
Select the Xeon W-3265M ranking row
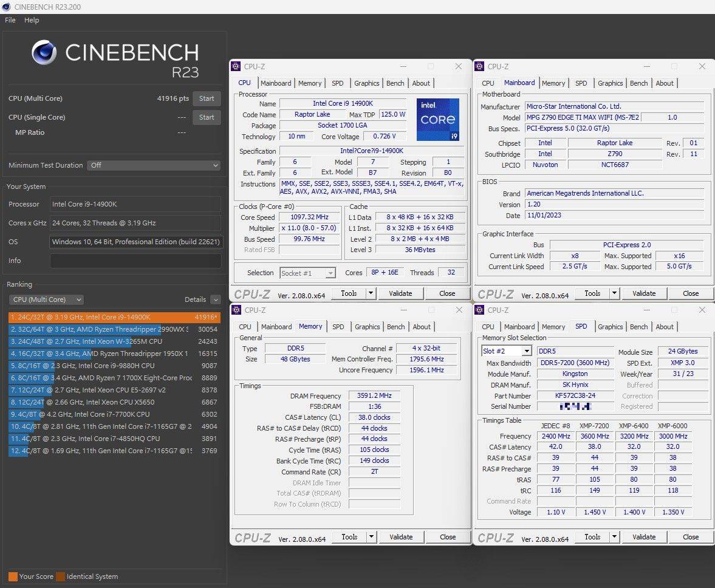(114, 341)
